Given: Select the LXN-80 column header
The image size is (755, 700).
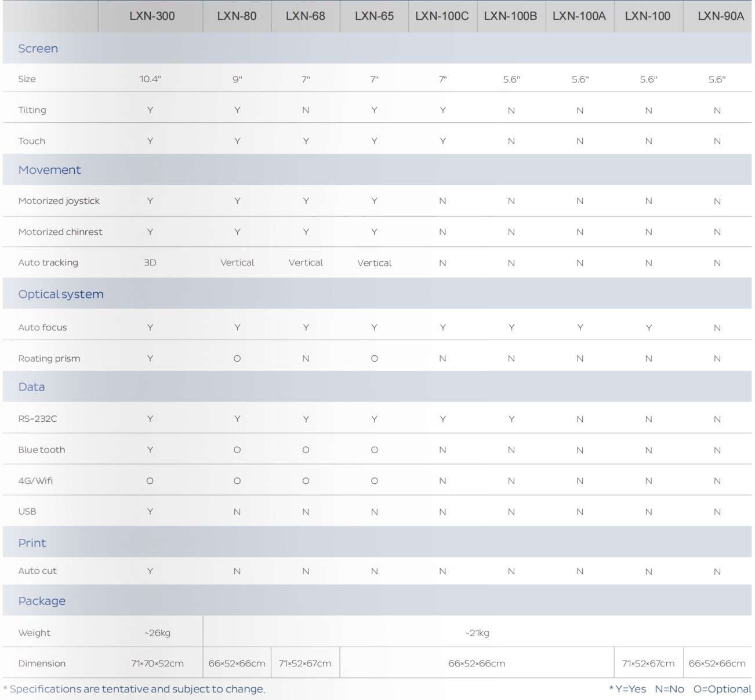Looking at the screenshot, I should tap(237, 16).
